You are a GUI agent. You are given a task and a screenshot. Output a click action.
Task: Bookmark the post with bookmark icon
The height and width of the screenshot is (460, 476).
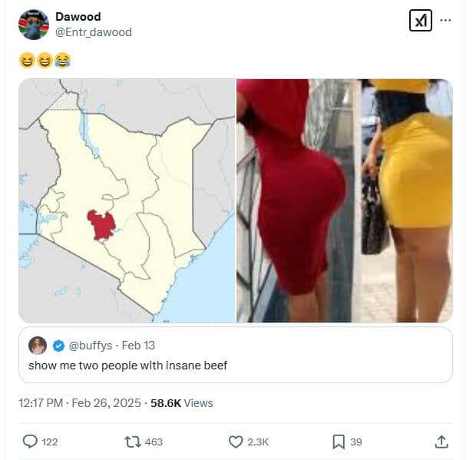point(339,442)
